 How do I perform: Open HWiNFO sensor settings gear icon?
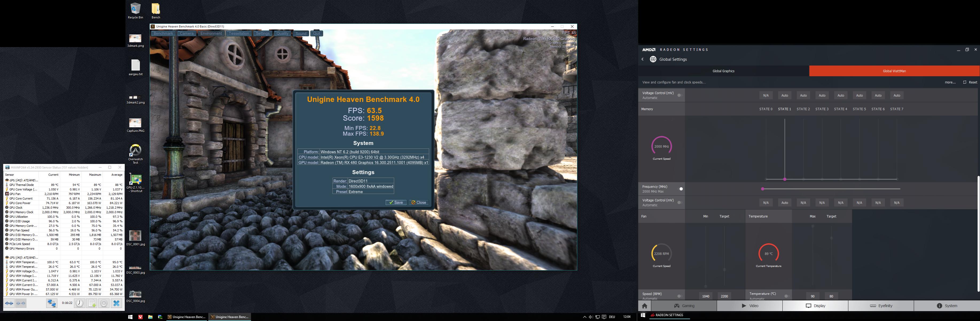(x=104, y=304)
